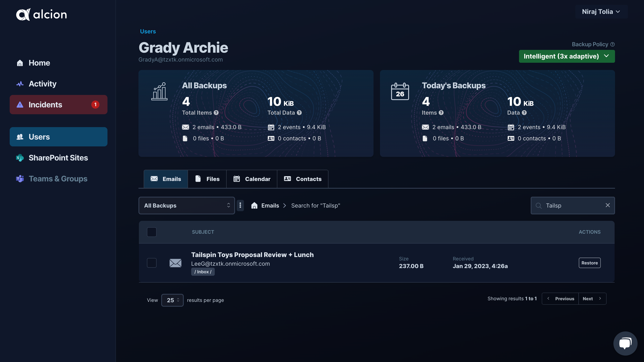The height and width of the screenshot is (362, 644).
Task: Clear the Tailsp search input field
Action: pyautogui.click(x=608, y=206)
